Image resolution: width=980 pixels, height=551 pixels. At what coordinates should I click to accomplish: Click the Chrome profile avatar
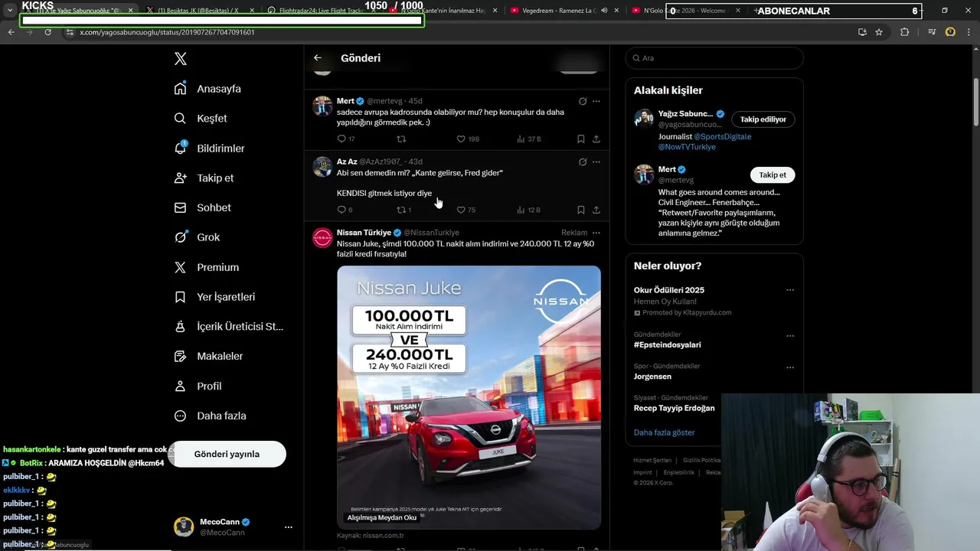[950, 32]
